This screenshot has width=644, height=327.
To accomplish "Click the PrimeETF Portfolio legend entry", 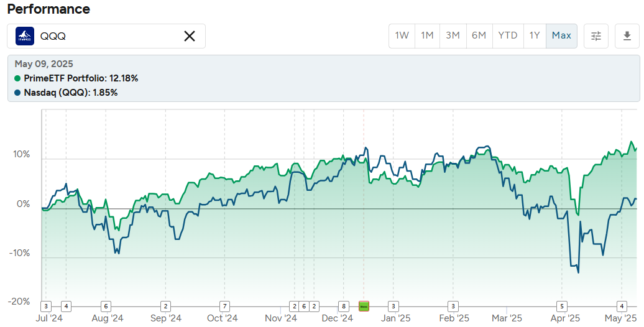I will [x=76, y=78].
